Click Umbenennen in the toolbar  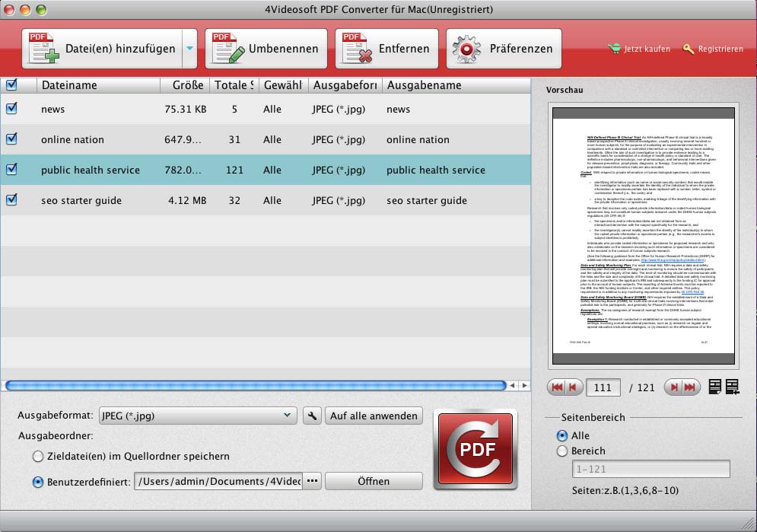(266, 49)
